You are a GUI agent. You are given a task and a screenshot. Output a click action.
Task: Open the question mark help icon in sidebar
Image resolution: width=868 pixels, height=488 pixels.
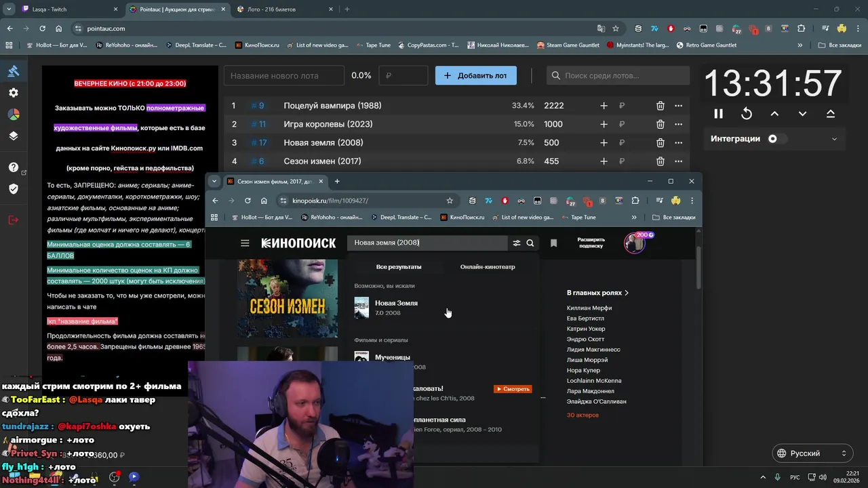pos(14,167)
